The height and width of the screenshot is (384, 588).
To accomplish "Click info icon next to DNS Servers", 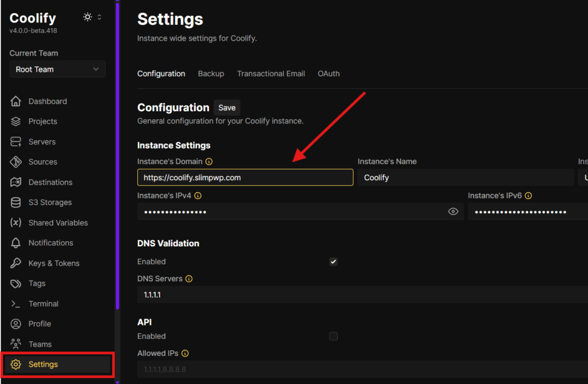I will (189, 279).
